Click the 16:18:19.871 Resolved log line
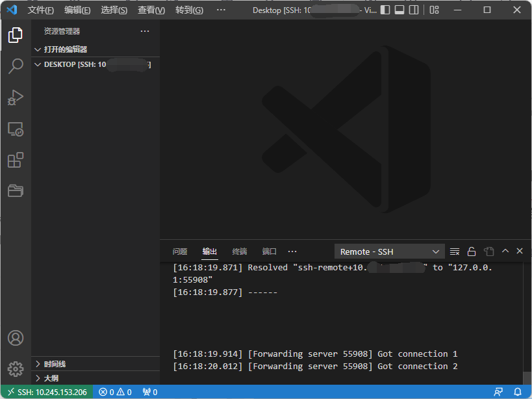The height and width of the screenshot is (399, 532). coord(333,274)
